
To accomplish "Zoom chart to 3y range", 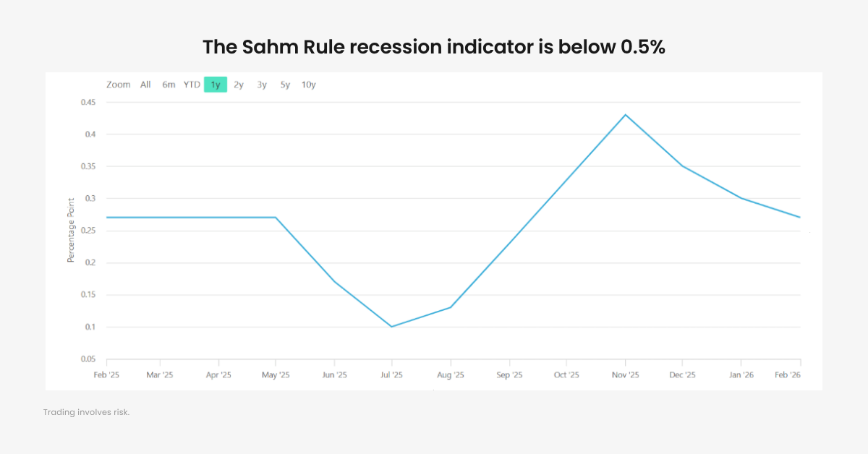I will coord(262,85).
